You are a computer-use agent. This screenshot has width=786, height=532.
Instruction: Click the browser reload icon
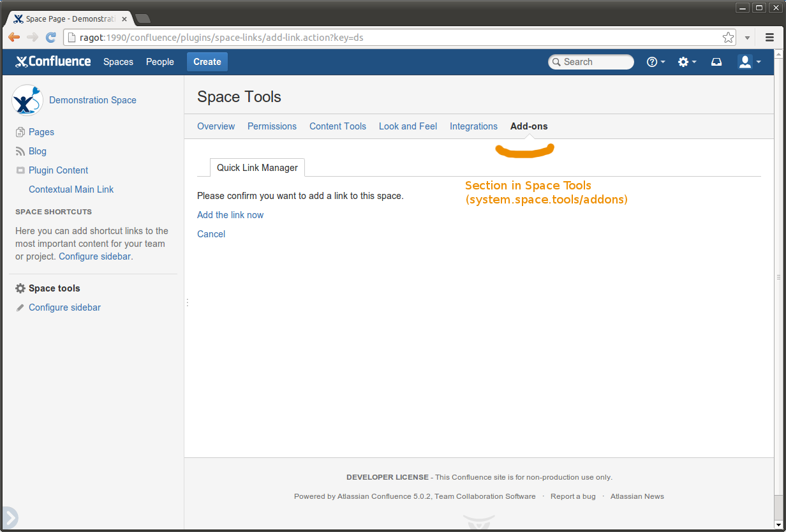click(51, 38)
